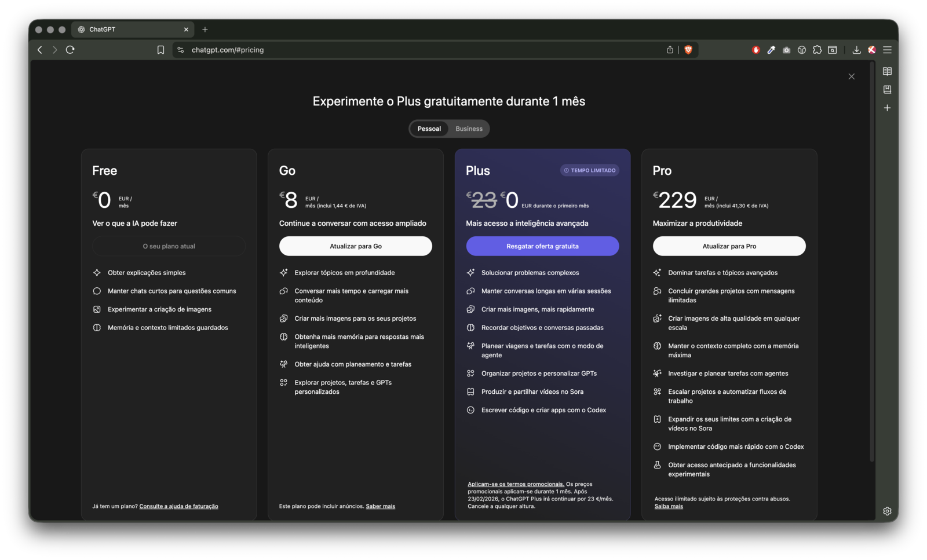Click the add plus icon in sidebar
927x560 pixels.
click(x=887, y=108)
